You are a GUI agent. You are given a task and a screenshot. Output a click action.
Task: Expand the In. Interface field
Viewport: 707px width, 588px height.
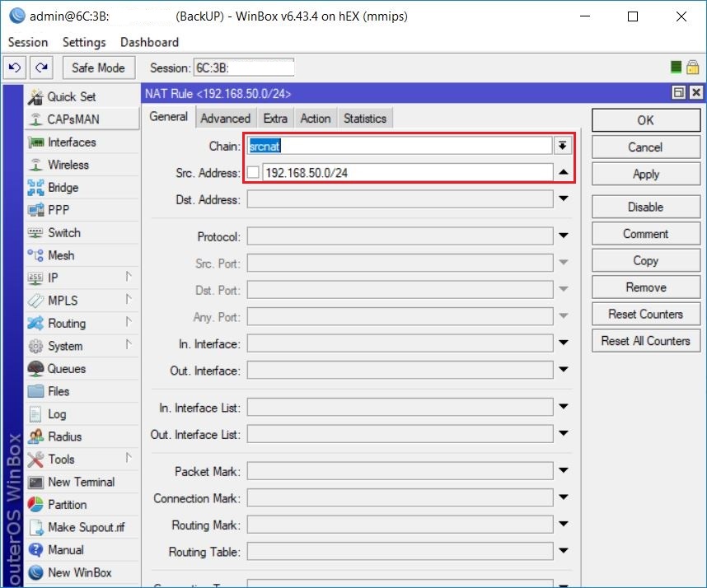pyautogui.click(x=564, y=343)
